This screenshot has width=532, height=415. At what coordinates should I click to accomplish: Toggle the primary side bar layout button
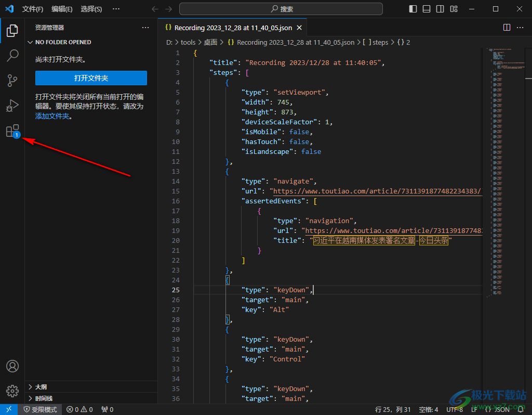[x=413, y=9]
